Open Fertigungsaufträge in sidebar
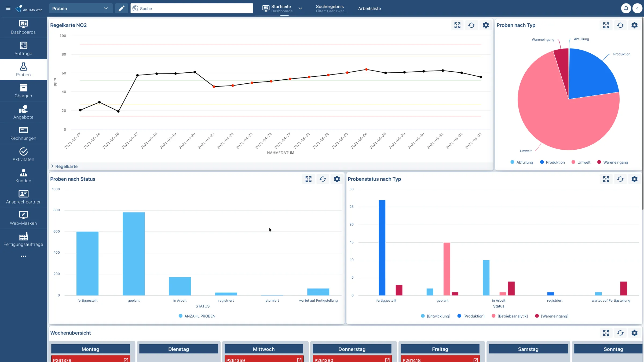 point(23,239)
